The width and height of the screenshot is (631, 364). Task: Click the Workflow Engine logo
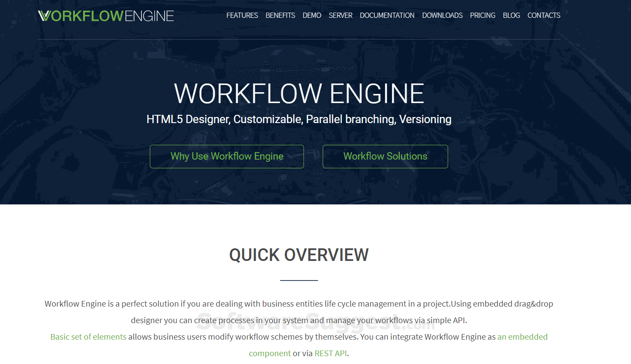click(106, 16)
